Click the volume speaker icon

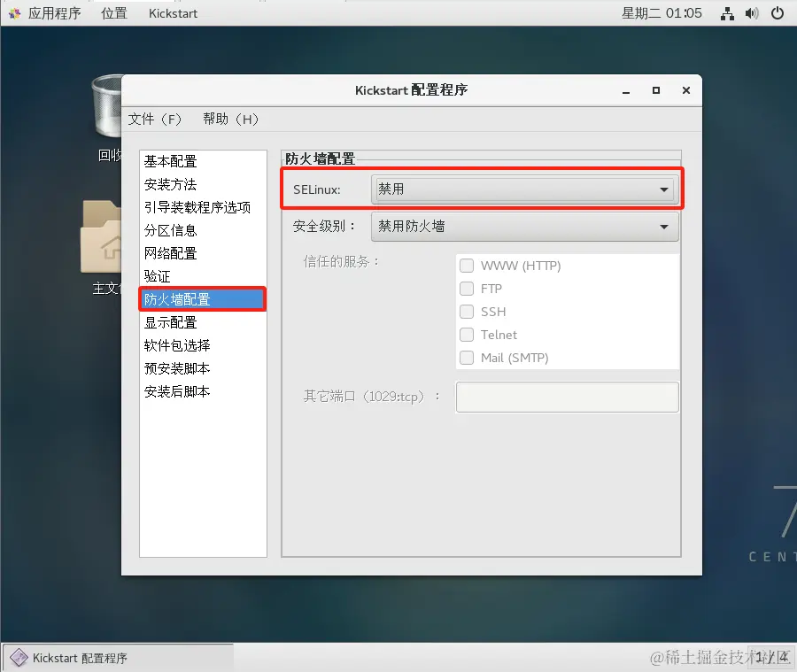point(752,14)
